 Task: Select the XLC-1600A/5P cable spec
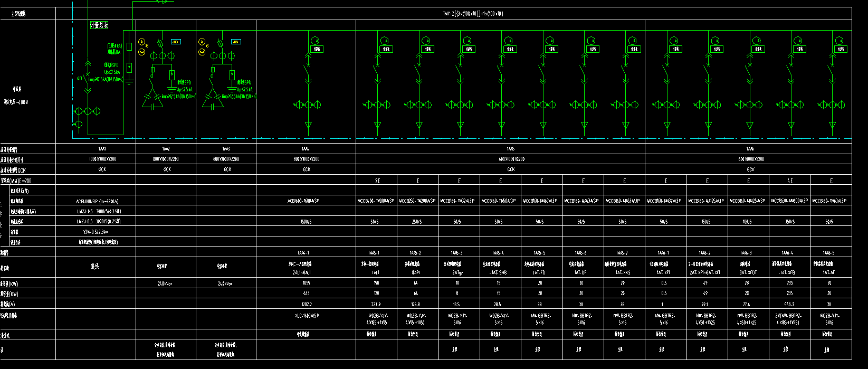click(306, 316)
